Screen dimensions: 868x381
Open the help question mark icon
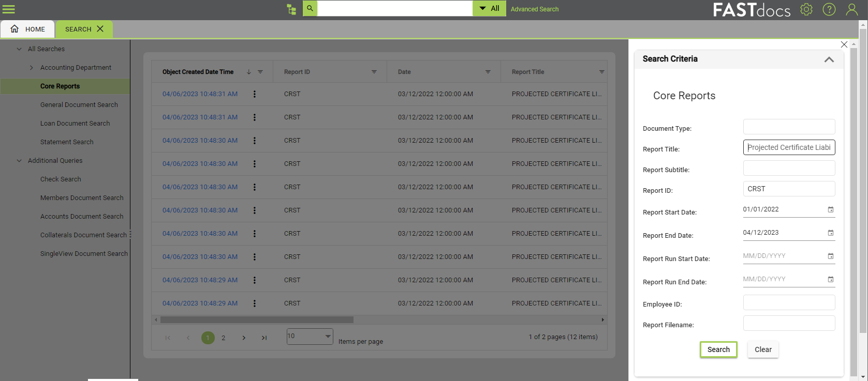coord(829,9)
